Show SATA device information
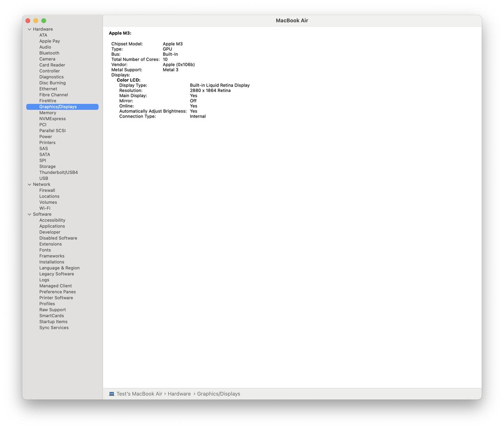 [x=44, y=155]
